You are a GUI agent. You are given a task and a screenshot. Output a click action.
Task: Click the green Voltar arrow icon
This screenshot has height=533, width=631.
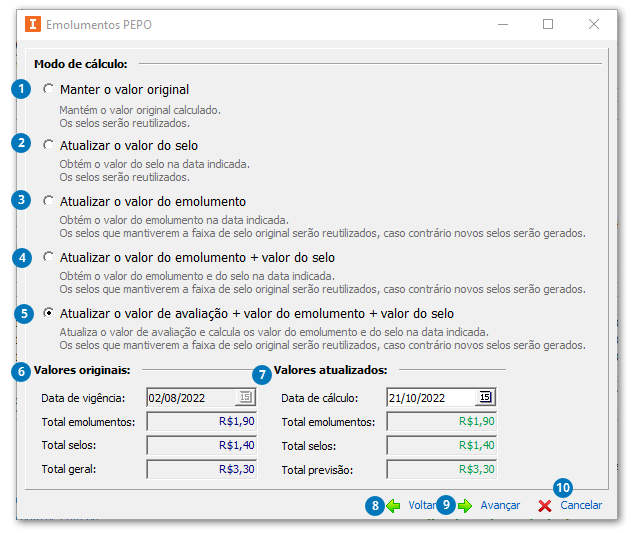393,506
